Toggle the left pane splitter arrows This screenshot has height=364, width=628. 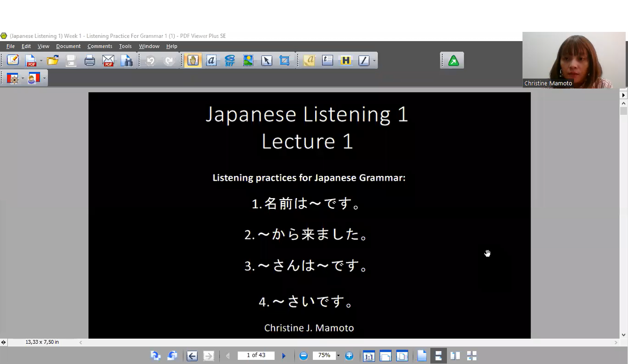(4, 342)
